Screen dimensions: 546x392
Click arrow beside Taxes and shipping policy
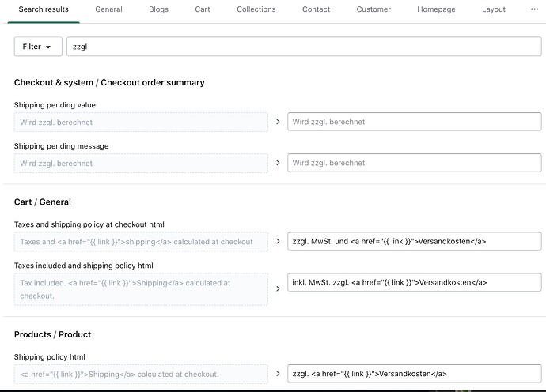pos(278,241)
